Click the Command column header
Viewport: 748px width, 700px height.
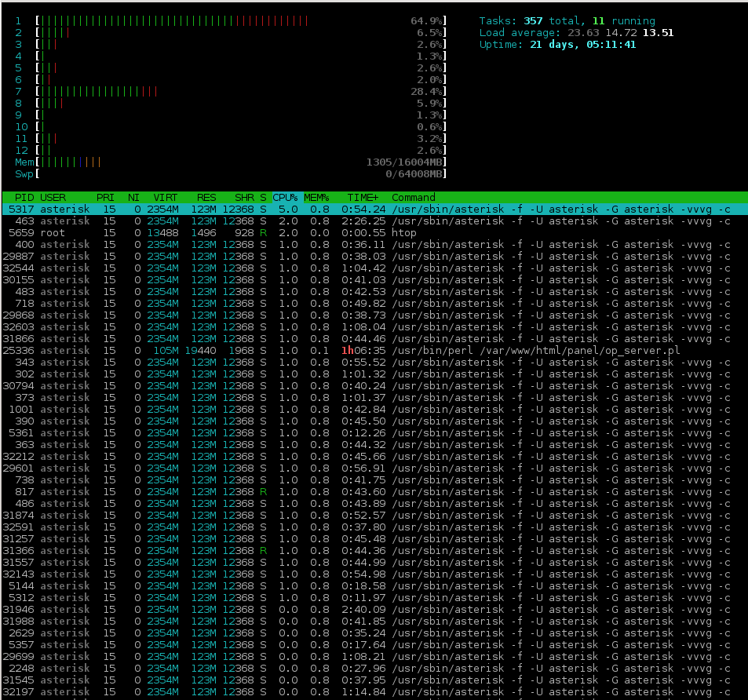pos(414,198)
